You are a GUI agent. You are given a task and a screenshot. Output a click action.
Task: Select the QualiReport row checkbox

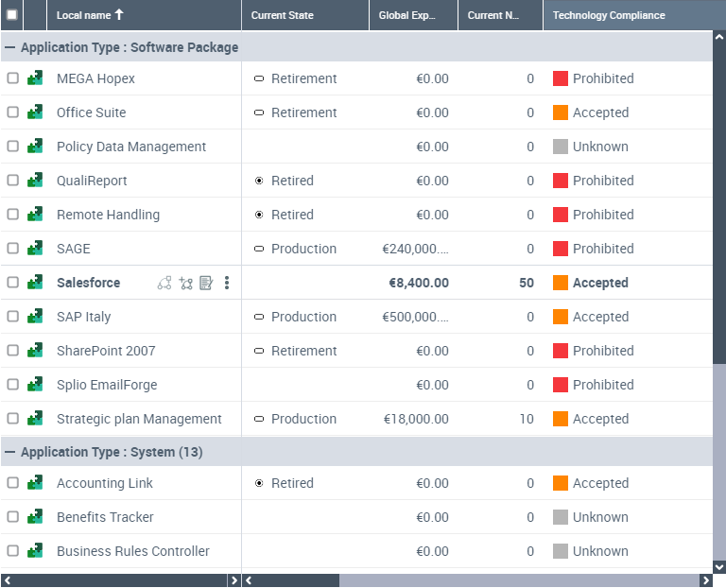(13, 181)
